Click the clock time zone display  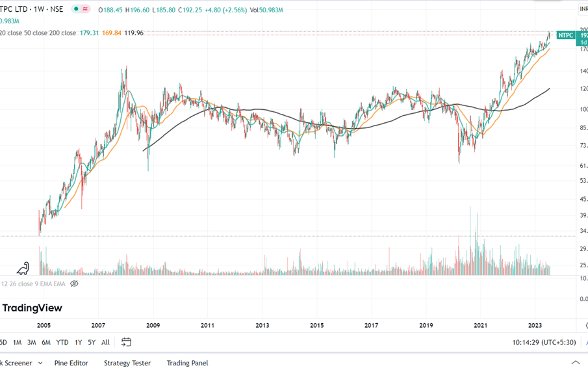pos(544,342)
